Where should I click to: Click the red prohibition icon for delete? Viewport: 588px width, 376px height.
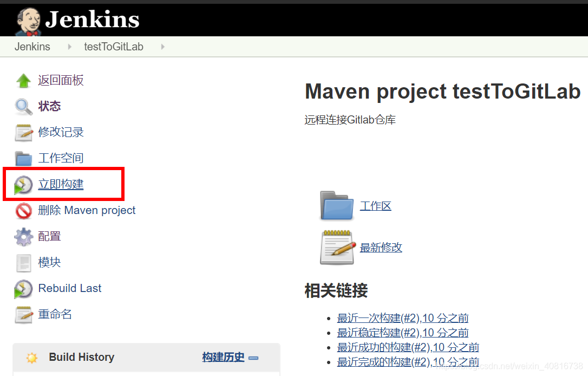pos(24,211)
